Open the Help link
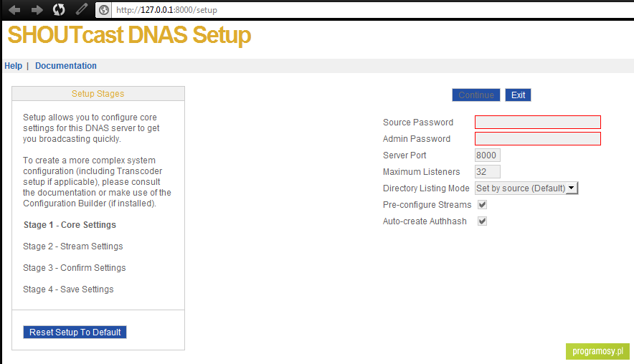 14,66
